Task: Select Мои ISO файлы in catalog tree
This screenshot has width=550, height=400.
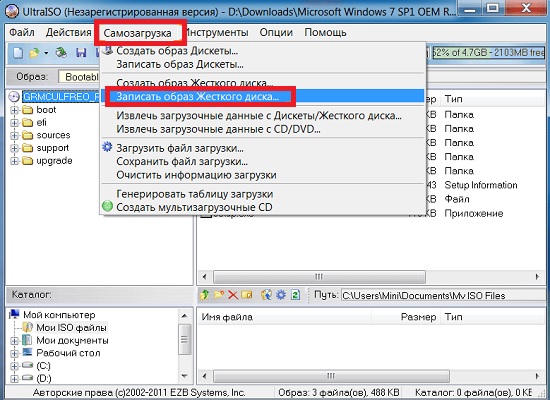Action: coord(72,328)
